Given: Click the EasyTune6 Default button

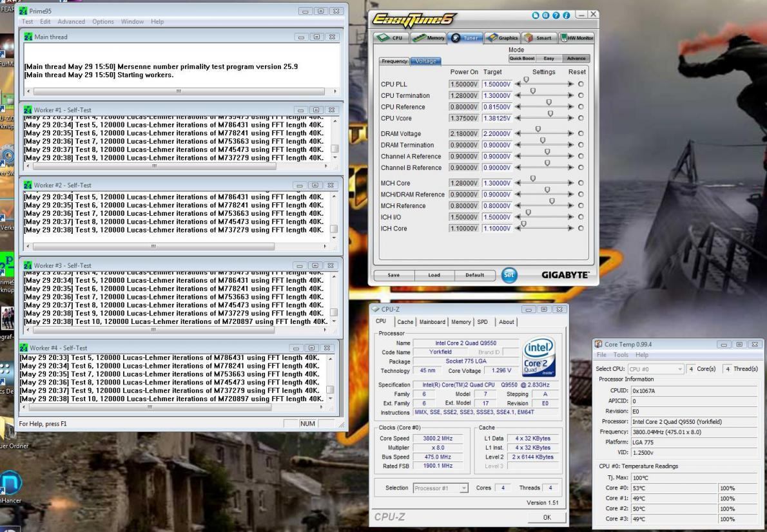Looking at the screenshot, I should (474, 275).
